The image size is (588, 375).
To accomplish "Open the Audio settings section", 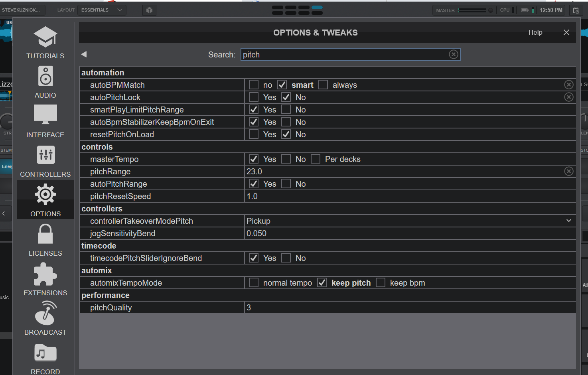I will 45,82.
